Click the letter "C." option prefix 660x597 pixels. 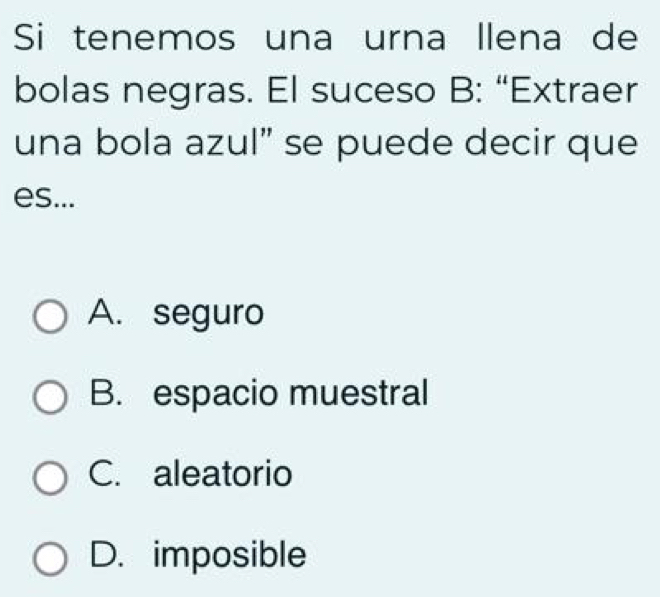click(x=106, y=473)
